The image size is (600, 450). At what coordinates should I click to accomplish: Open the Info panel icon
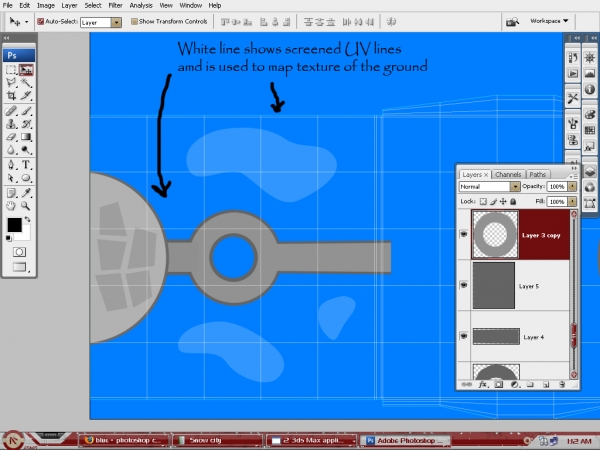(x=590, y=90)
